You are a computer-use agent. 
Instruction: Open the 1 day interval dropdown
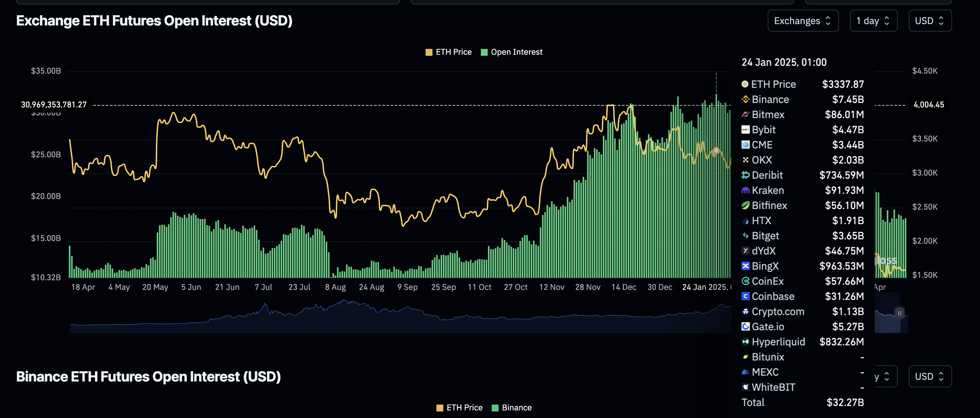coord(873,21)
